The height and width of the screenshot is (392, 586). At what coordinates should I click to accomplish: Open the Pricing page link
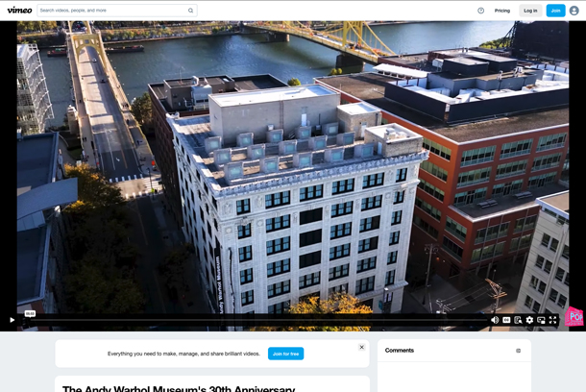pos(501,11)
